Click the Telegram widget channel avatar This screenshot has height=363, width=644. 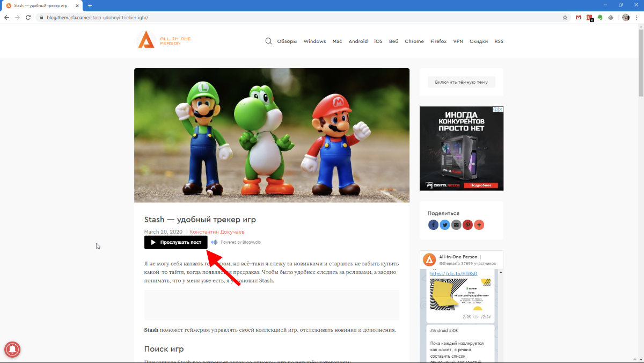click(x=429, y=260)
